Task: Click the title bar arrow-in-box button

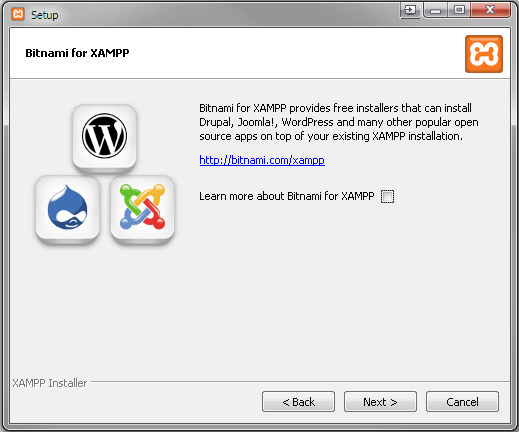Action: pyautogui.click(x=410, y=10)
